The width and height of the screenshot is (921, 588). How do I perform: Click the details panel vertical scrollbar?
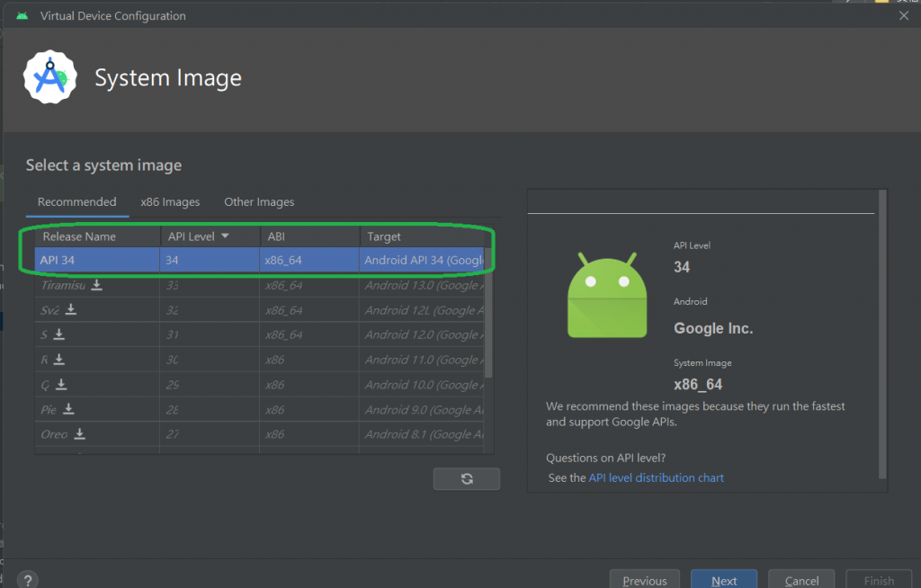click(x=882, y=334)
